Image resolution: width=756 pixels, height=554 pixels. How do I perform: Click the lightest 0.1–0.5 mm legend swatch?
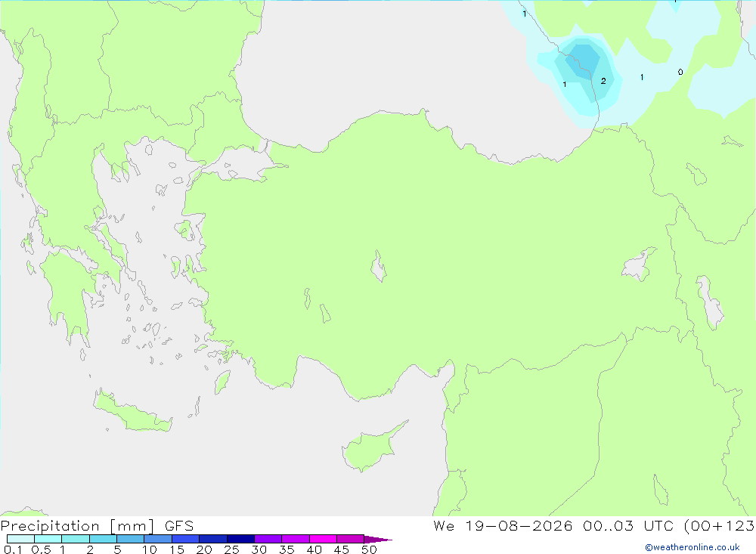click(x=20, y=539)
